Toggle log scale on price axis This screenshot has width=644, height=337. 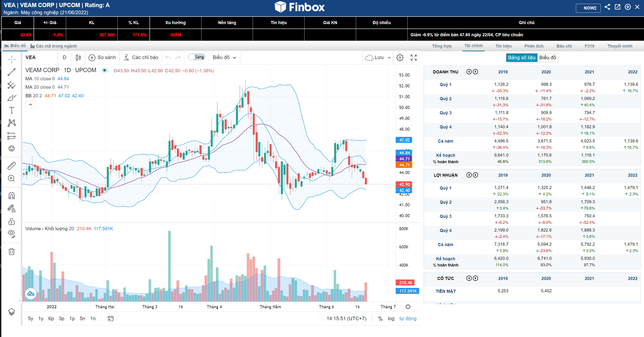[391, 318]
